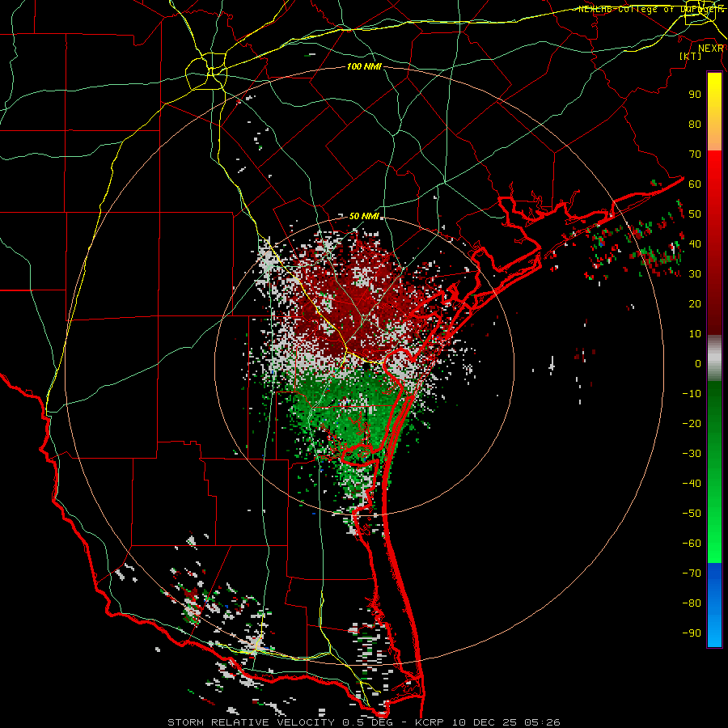Viewport: 728px width, 728px height.
Task: Click the gray zero-velocity segment of color bar
Action: [x=714, y=358]
